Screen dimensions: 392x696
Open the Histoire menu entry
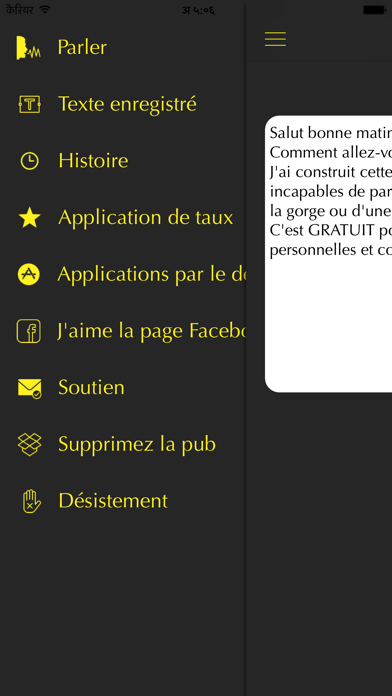click(93, 161)
